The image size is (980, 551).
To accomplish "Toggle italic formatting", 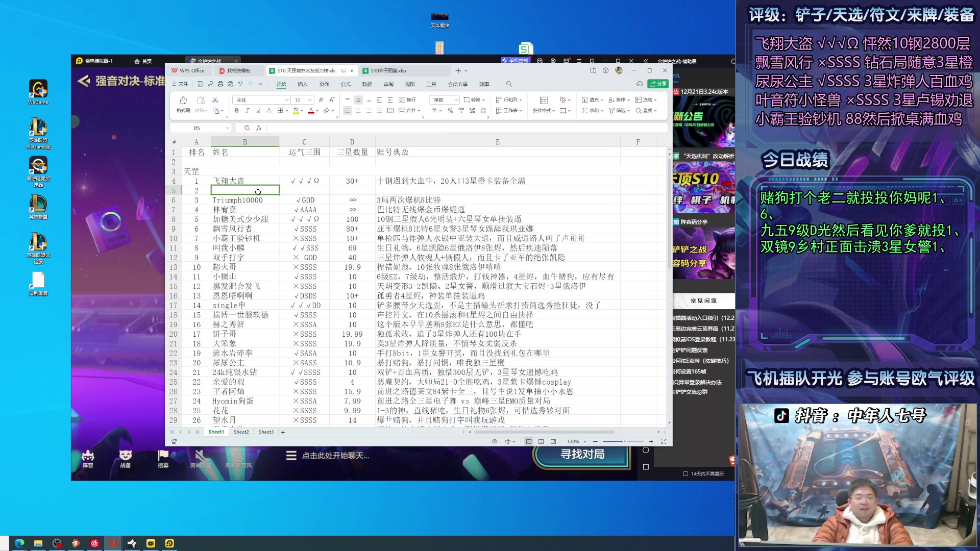I will click(x=248, y=111).
